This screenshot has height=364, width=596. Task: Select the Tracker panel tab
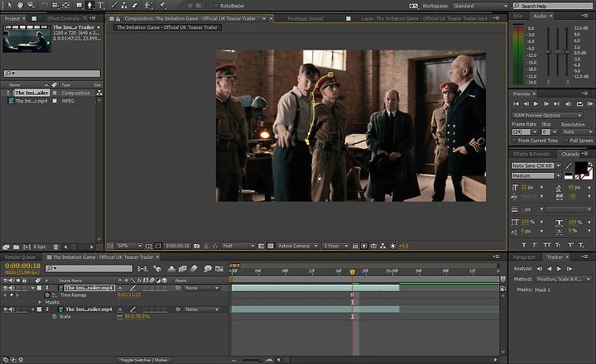(555, 257)
